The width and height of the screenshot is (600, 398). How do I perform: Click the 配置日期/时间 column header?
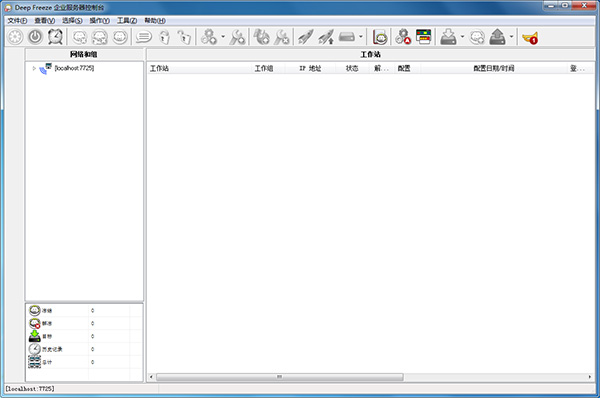click(x=494, y=69)
